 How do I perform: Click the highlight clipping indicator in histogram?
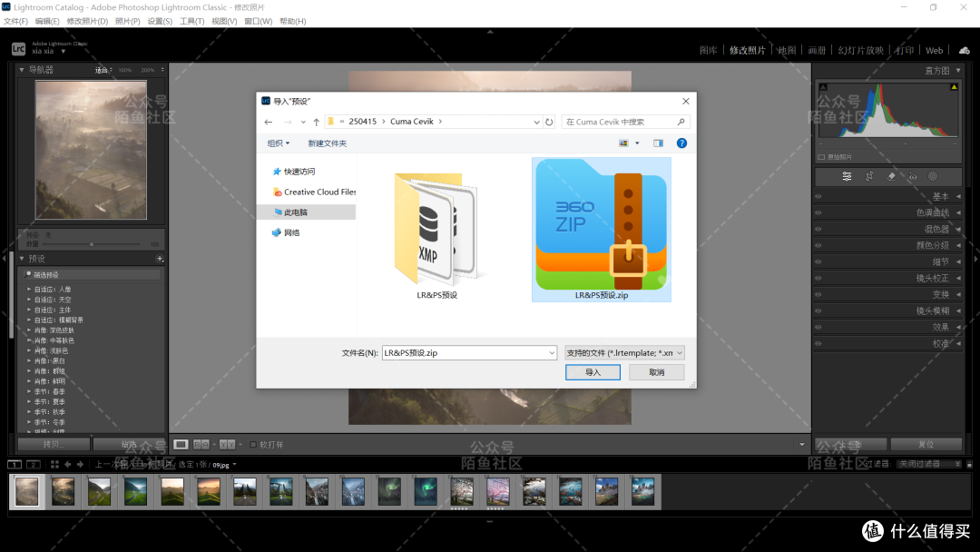click(x=954, y=87)
